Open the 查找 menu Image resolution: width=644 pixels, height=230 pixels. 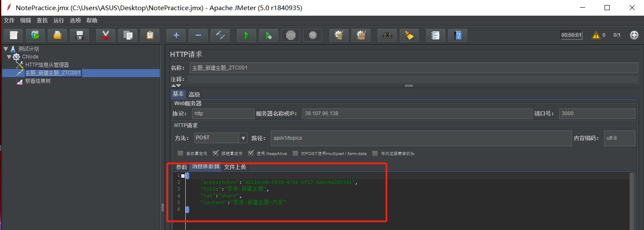coord(42,20)
